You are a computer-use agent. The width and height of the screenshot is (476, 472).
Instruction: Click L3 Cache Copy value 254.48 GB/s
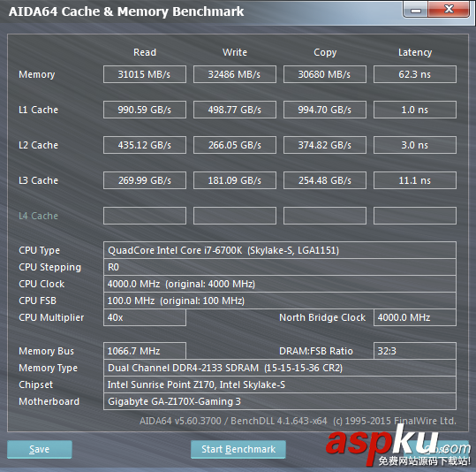325,180
